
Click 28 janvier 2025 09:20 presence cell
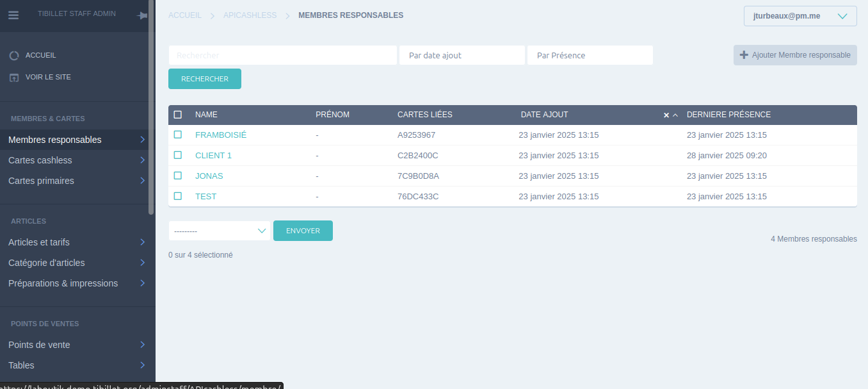tap(727, 156)
